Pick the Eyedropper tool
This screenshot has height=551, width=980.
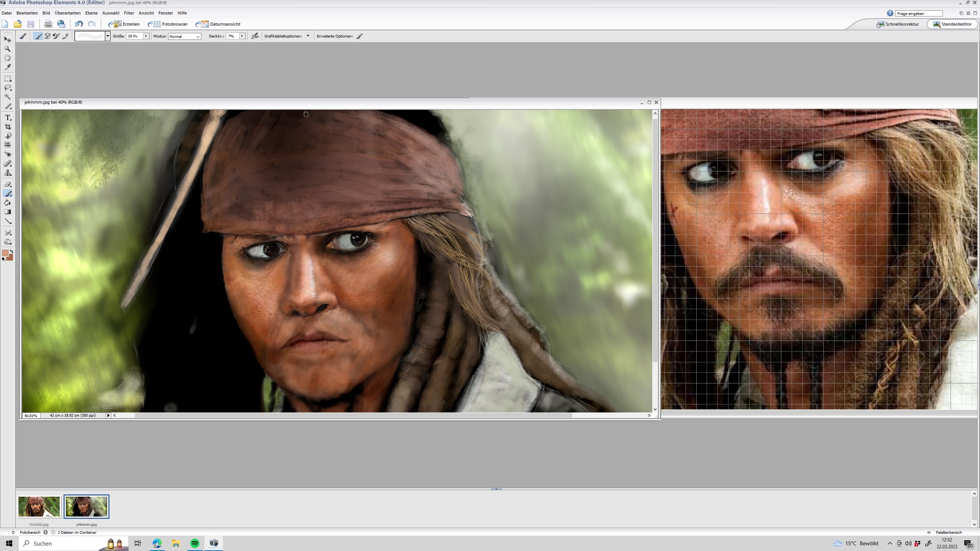click(7, 67)
